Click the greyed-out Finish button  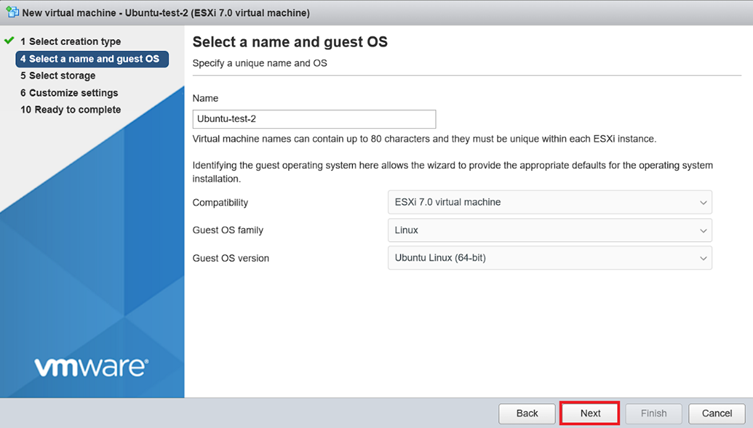tap(654, 413)
